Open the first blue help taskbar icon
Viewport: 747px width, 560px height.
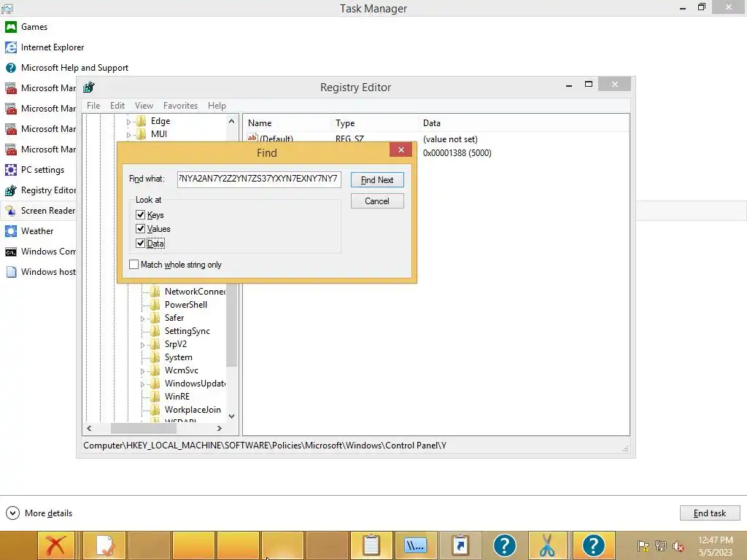click(505, 545)
